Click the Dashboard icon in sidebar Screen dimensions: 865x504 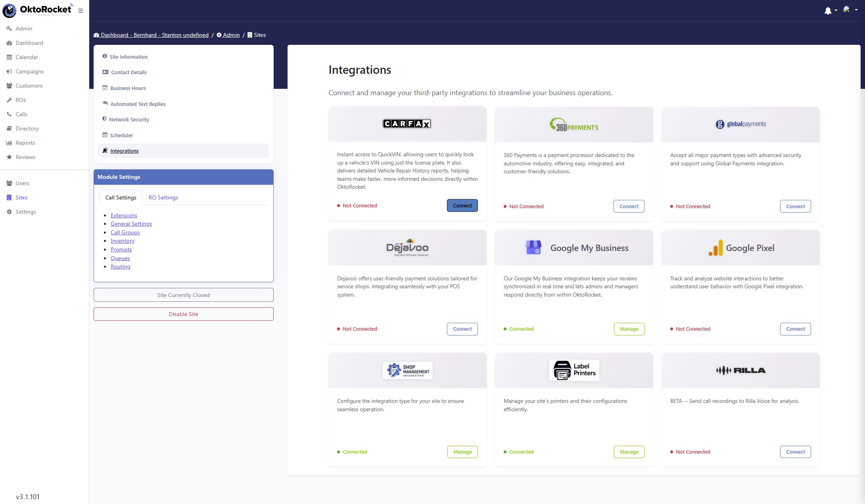(x=9, y=43)
